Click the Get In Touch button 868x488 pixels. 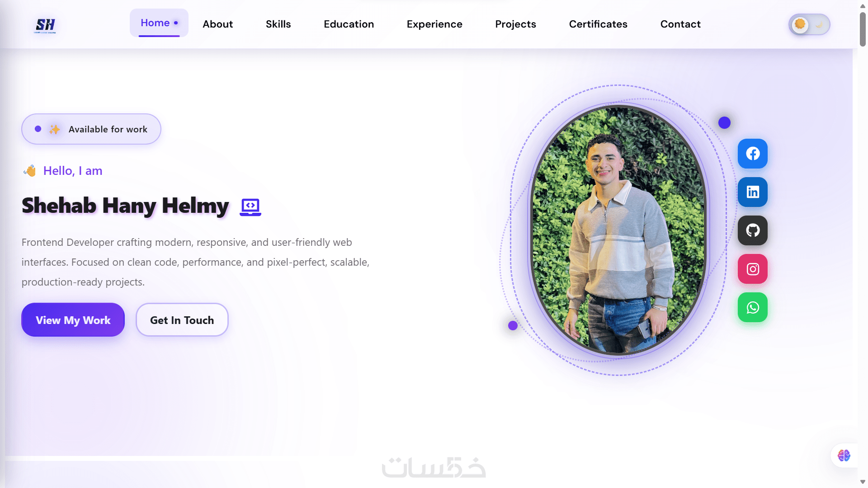click(182, 320)
